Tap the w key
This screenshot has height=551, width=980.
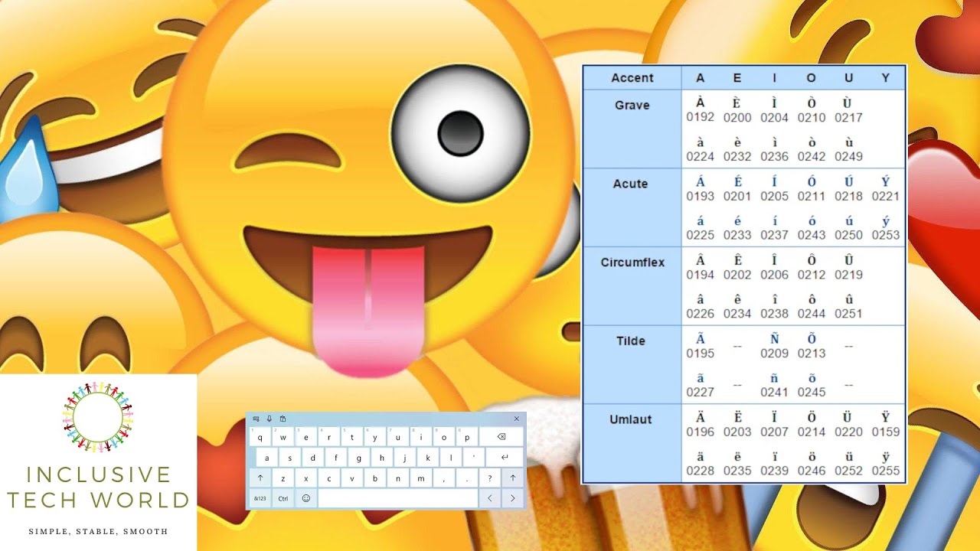click(283, 436)
